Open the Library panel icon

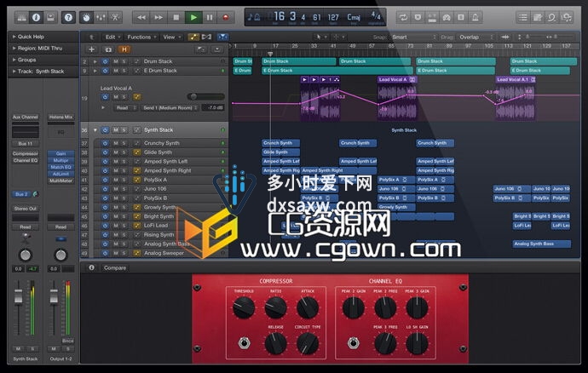pyautogui.click(x=22, y=17)
